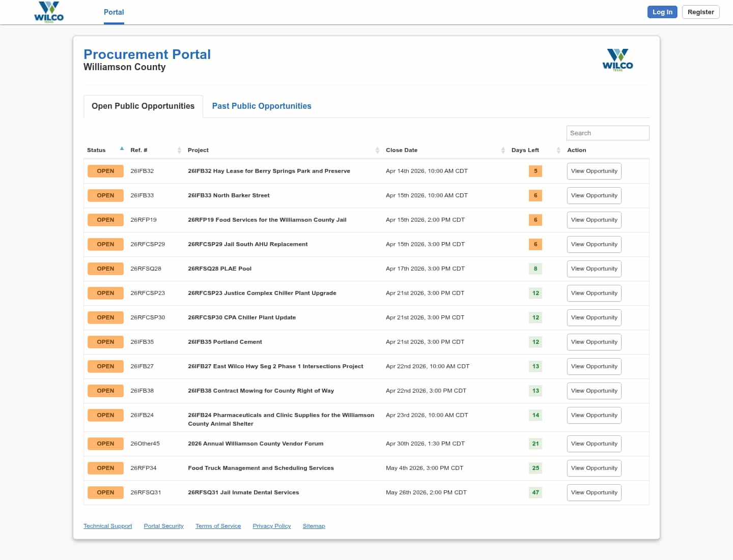This screenshot has width=733, height=560.
Task: View Opportunity for PLAE Pool project
Action: (x=594, y=269)
